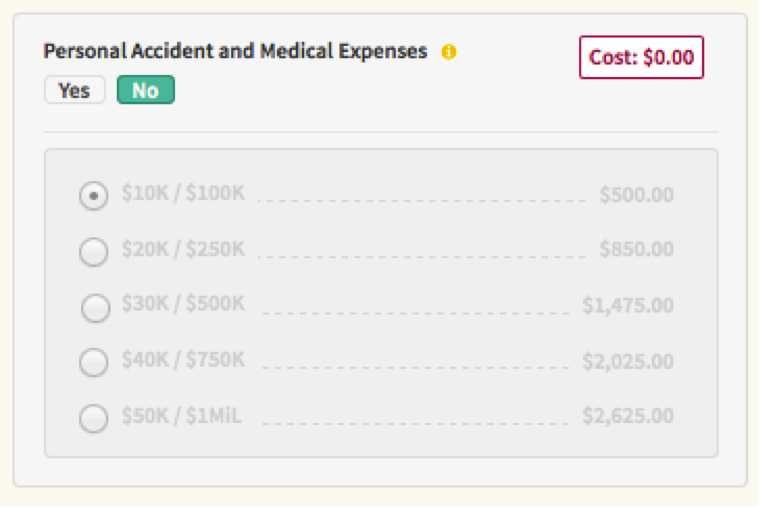759x507 pixels.
Task: Click the $30K / $500K label text
Action: (183, 304)
